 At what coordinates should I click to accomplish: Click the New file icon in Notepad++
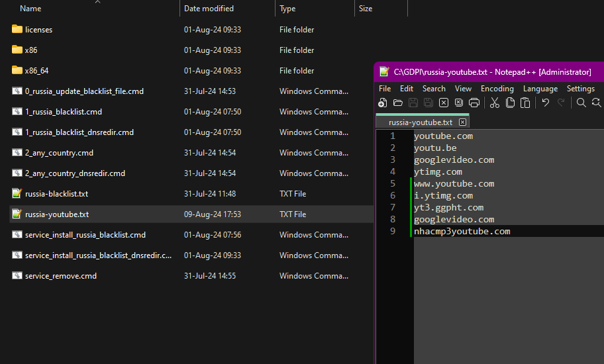click(x=383, y=103)
